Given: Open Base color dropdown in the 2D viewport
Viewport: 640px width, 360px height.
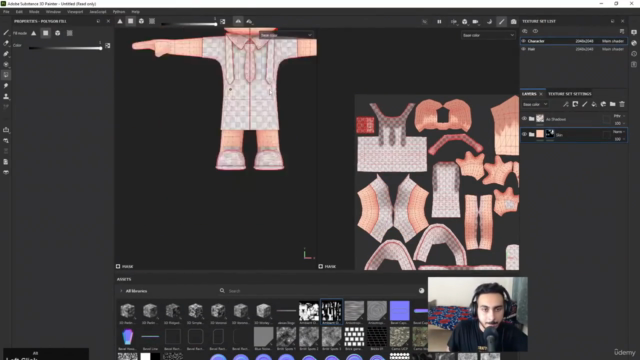Looking at the screenshot, I should pyautogui.click(x=488, y=36).
